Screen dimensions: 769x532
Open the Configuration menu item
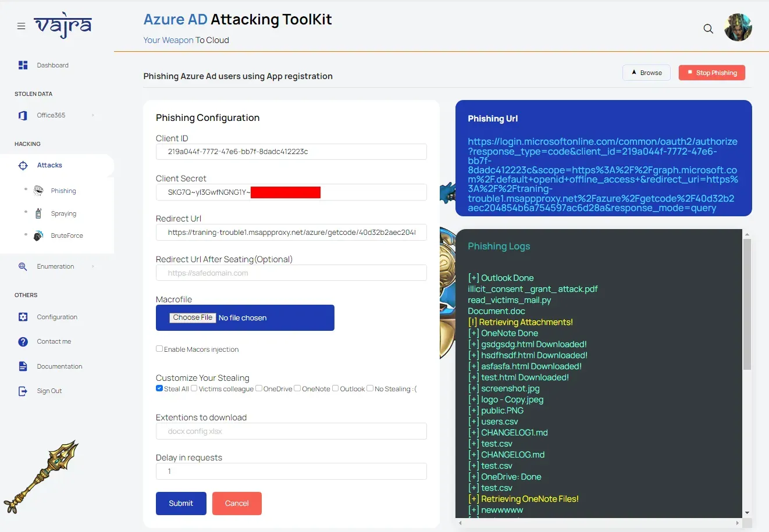57,317
